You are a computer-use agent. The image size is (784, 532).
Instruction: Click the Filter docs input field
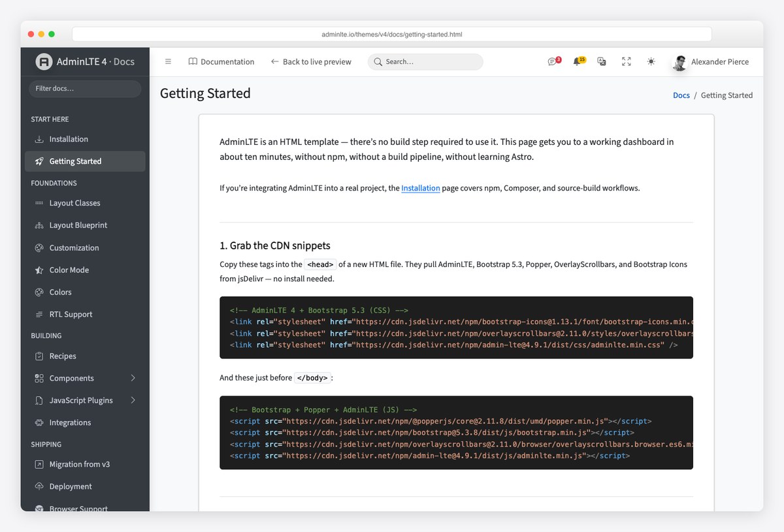pos(85,89)
